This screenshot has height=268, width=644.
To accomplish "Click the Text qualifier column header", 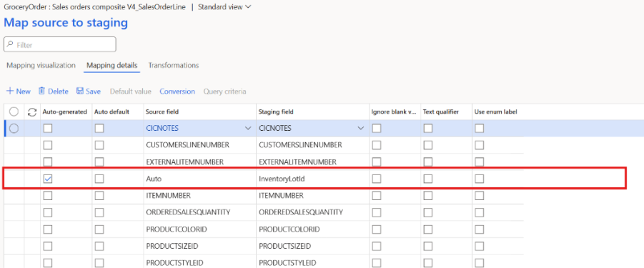I will pos(441,111).
